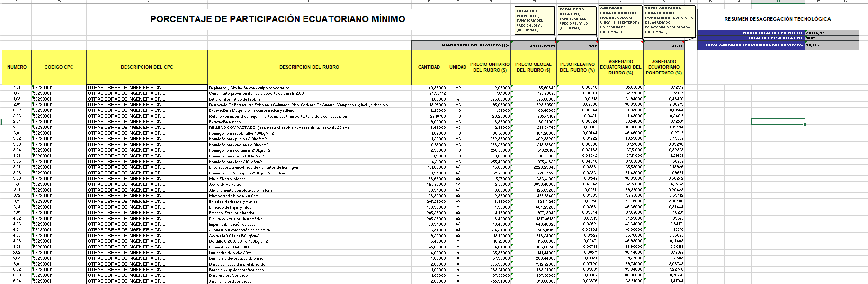Viewport: 868px width, 284px height.
Task: Click the gray total cell showing 24776,97000
Action: coord(534,46)
